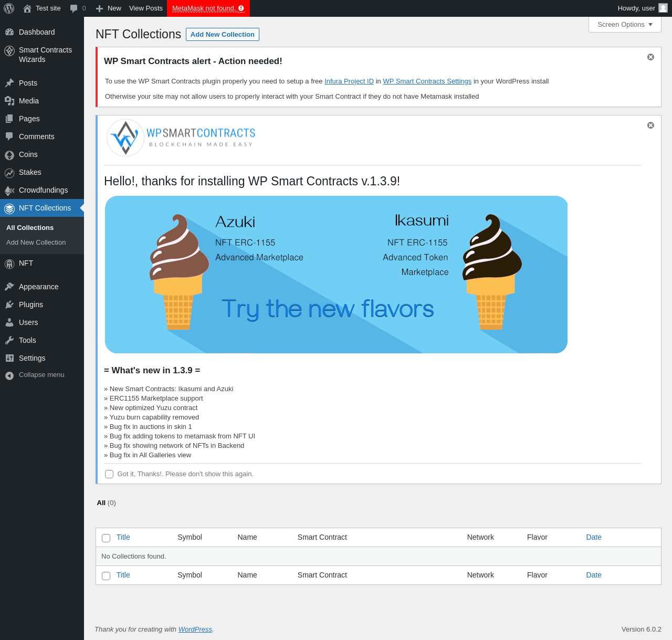Click the Collapse menu arrow icon
This screenshot has height=640, width=672.
[9, 375]
